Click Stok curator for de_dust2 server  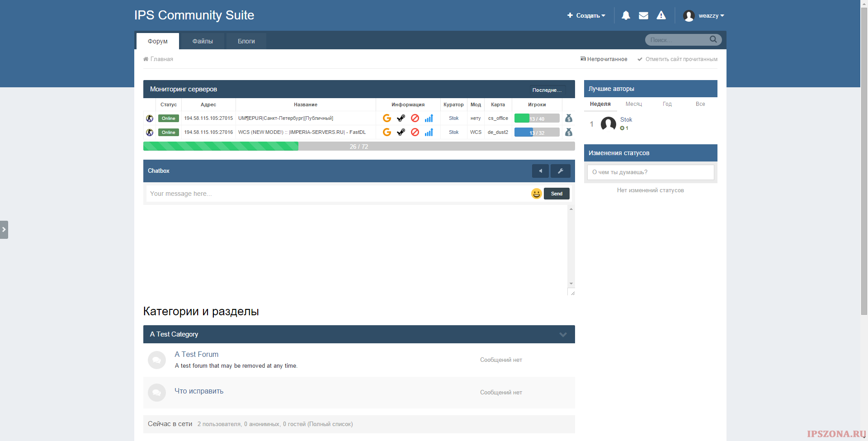coord(454,133)
